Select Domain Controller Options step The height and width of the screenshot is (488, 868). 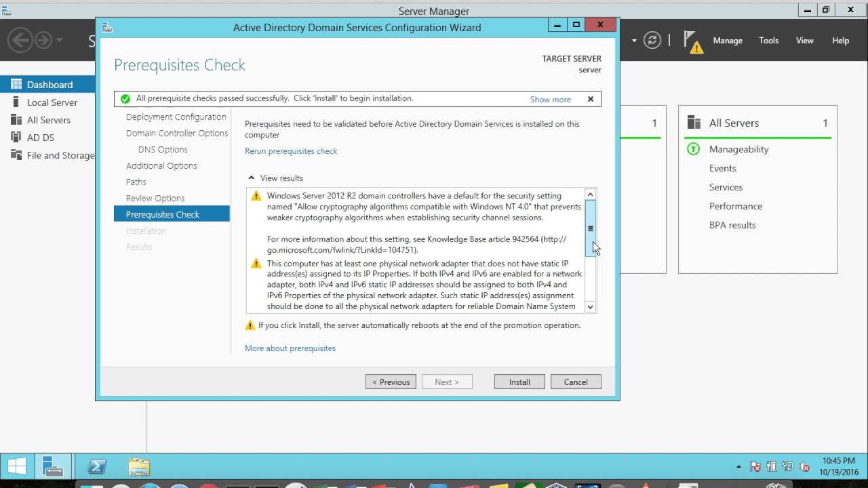[177, 134]
